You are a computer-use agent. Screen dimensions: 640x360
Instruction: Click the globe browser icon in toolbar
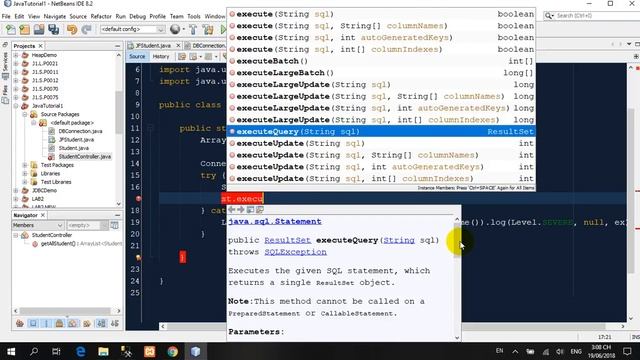pyautogui.click(x=175, y=29)
